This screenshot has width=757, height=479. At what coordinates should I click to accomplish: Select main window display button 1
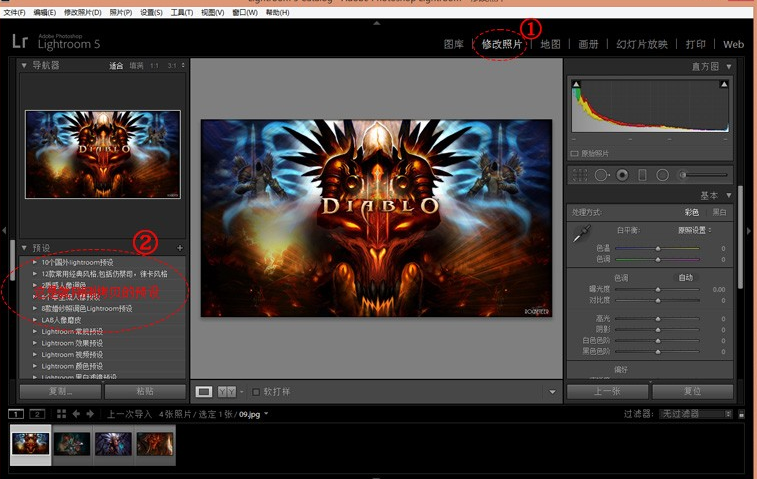16,414
